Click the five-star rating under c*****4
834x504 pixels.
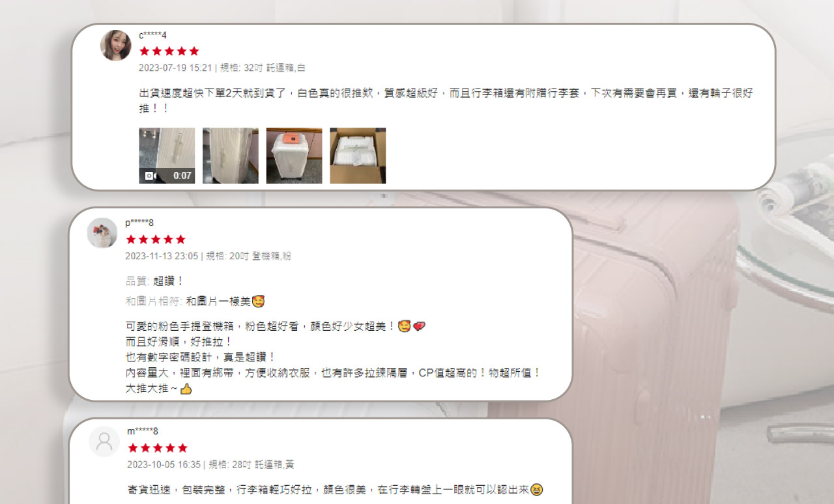pos(169,51)
